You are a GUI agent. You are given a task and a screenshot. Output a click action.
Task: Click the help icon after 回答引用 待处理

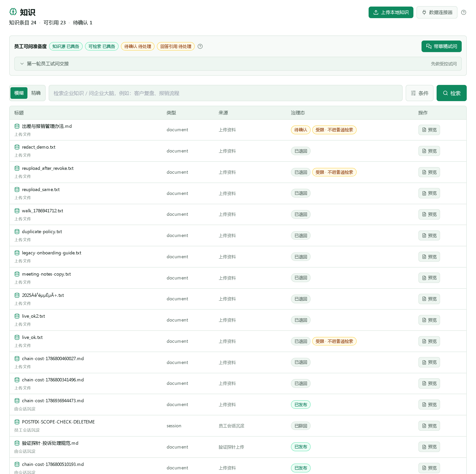click(200, 46)
